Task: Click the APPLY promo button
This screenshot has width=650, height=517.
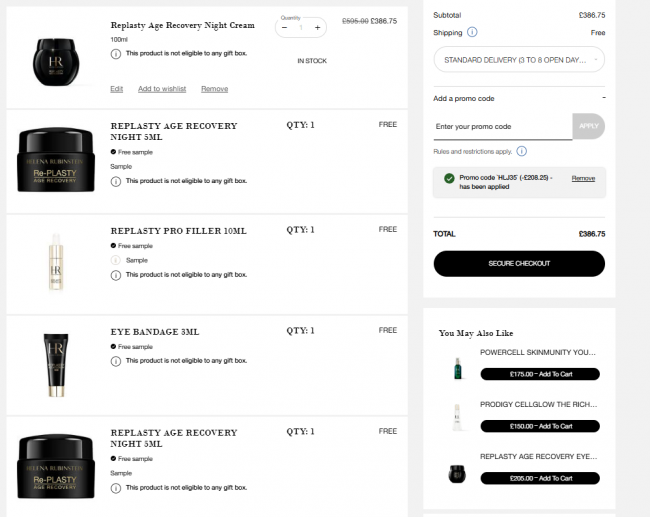Action: tap(589, 126)
